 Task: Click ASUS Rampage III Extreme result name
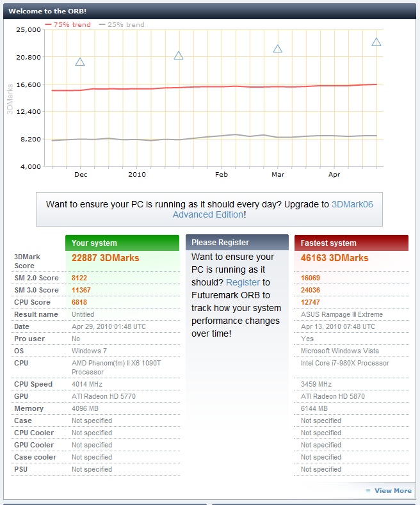click(x=342, y=314)
